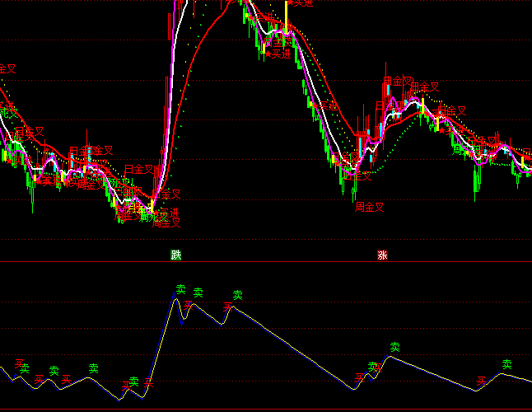Click the ★买进 label at the chart top
Viewport: 532px width, 412px height.
[x=298, y=4]
